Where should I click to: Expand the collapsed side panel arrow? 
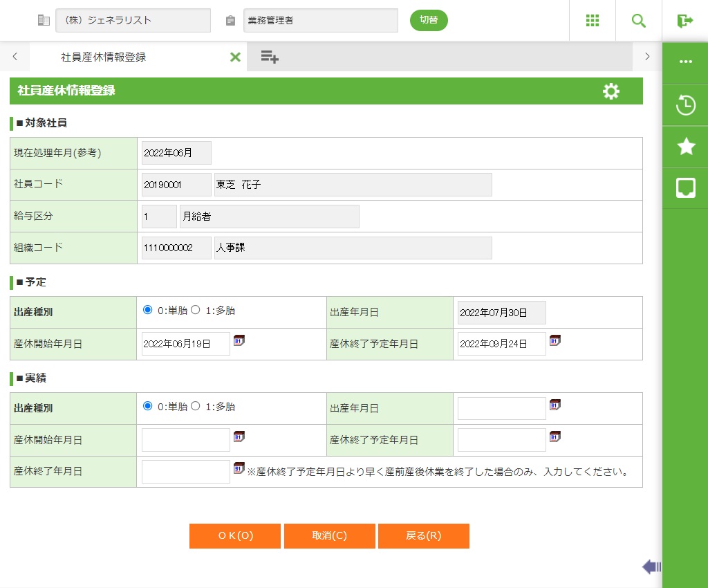click(x=651, y=567)
